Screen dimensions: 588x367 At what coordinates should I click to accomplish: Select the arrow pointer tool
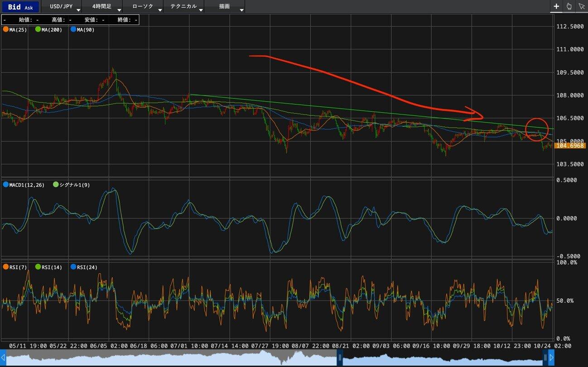(x=582, y=6)
